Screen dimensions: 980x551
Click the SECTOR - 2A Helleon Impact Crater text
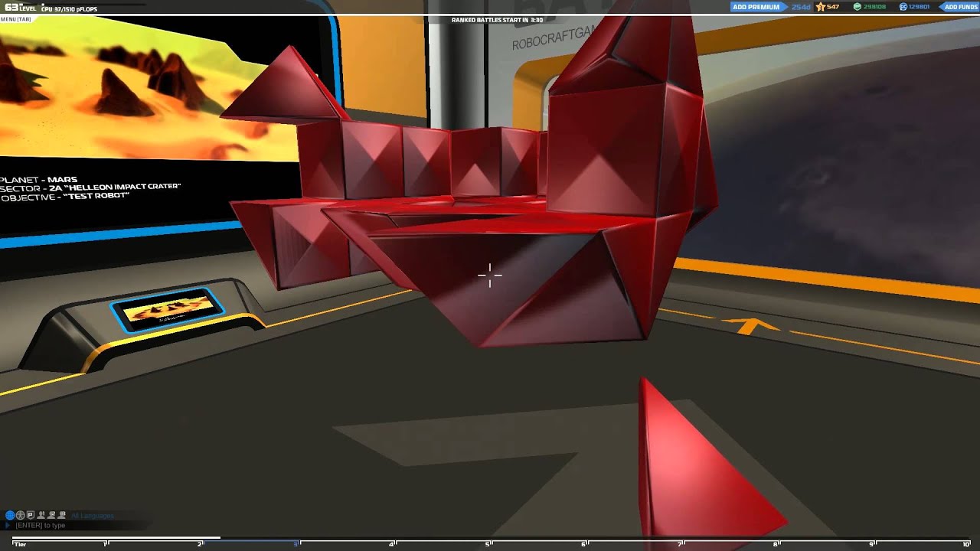pyautogui.click(x=90, y=187)
